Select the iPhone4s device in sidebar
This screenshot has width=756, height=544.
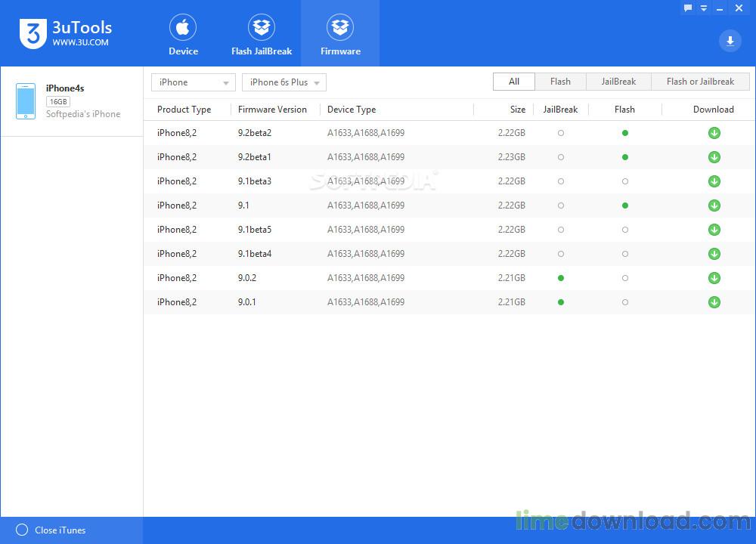click(x=72, y=101)
